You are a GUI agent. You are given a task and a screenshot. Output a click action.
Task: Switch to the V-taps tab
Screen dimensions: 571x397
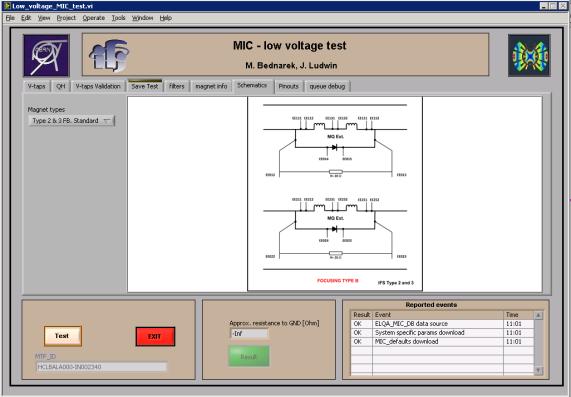(36, 86)
